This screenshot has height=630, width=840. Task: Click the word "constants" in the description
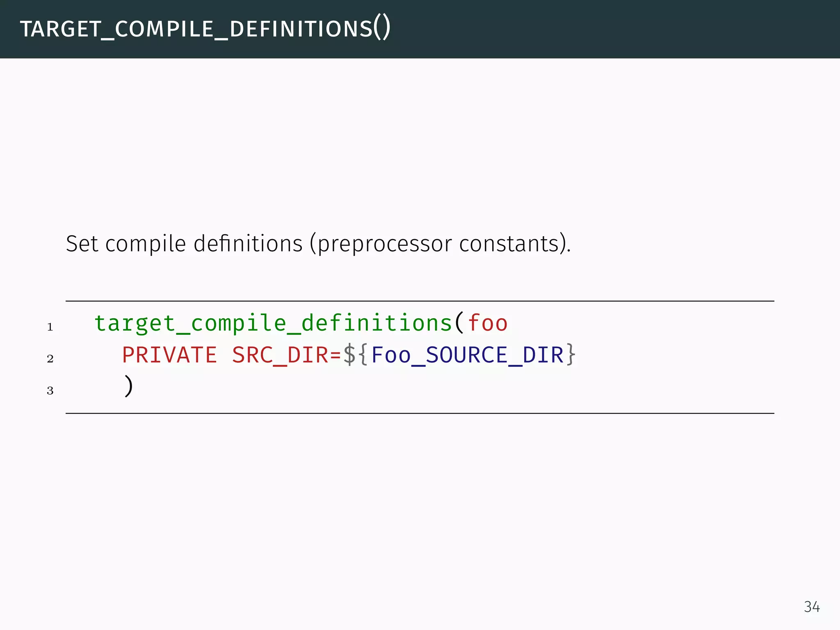click(509, 244)
